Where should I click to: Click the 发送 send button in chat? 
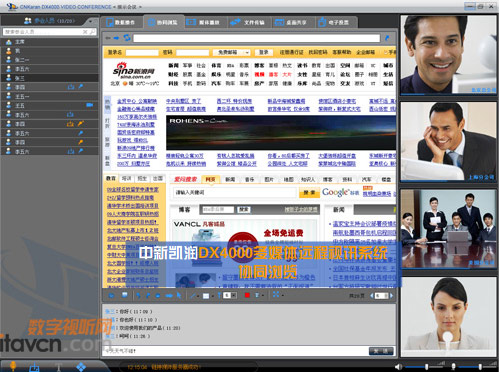pyautogui.click(x=381, y=351)
